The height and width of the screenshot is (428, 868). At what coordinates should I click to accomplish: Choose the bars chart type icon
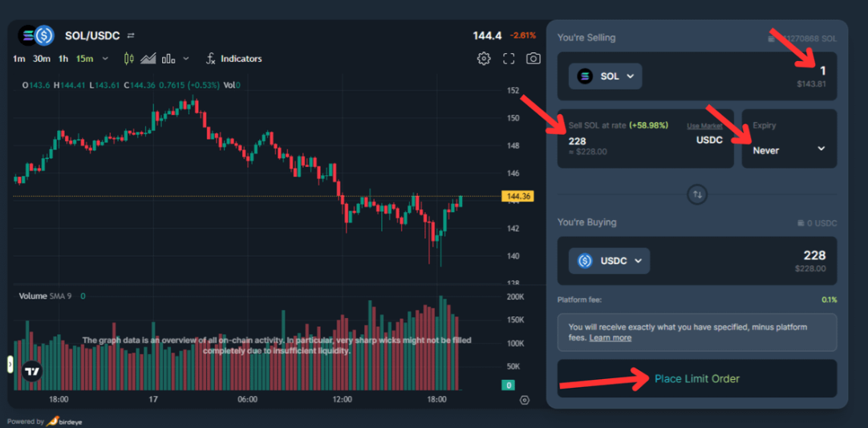click(168, 59)
